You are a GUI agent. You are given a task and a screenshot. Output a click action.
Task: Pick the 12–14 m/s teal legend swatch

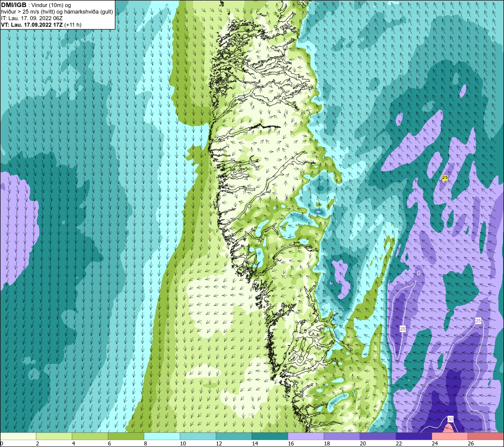pos(234,436)
